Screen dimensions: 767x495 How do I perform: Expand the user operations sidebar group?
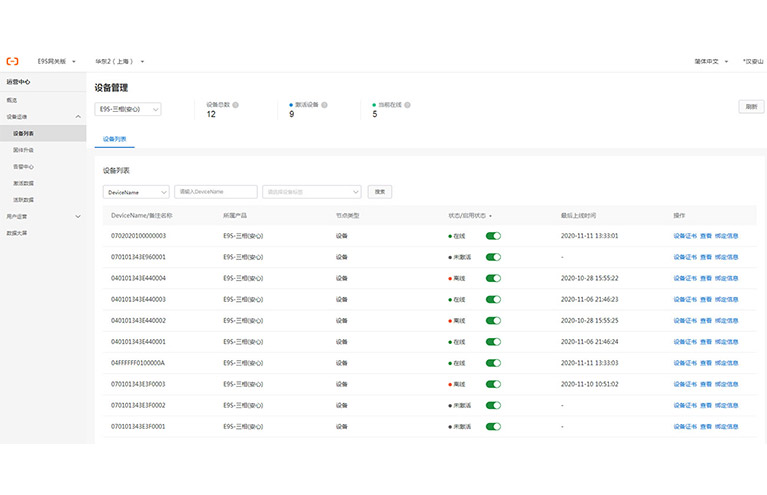pos(78,216)
